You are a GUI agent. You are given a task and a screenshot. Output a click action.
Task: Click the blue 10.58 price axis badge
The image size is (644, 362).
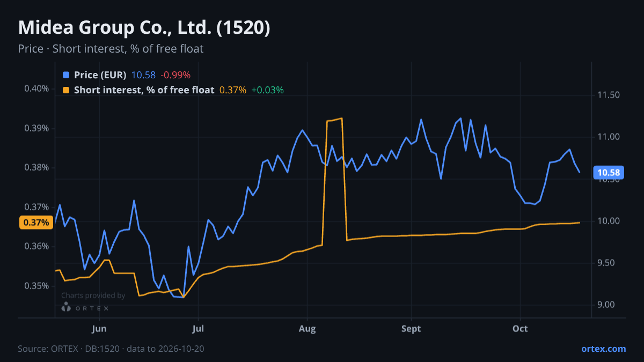609,173
